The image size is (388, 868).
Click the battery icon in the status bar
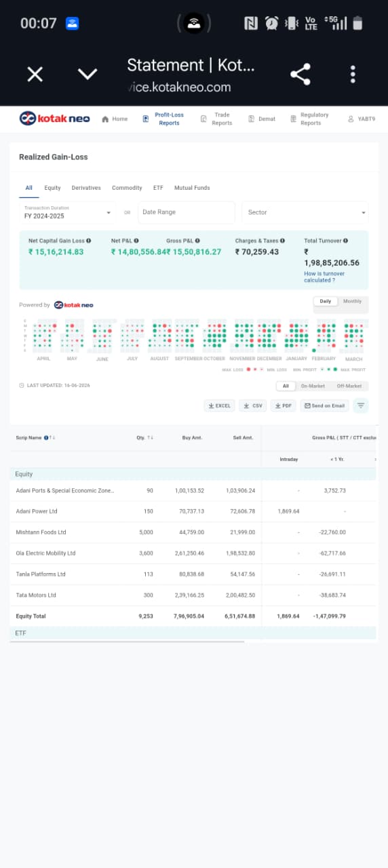point(357,23)
